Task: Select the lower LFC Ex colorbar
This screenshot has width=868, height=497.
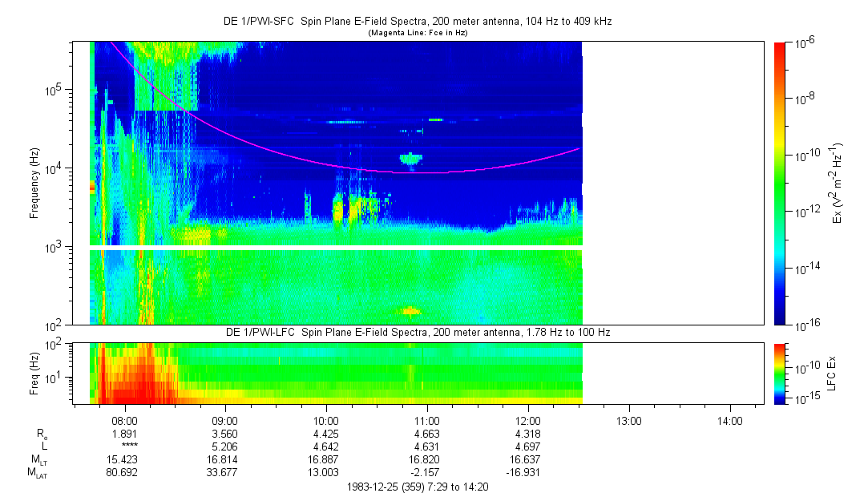Action: click(x=781, y=373)
